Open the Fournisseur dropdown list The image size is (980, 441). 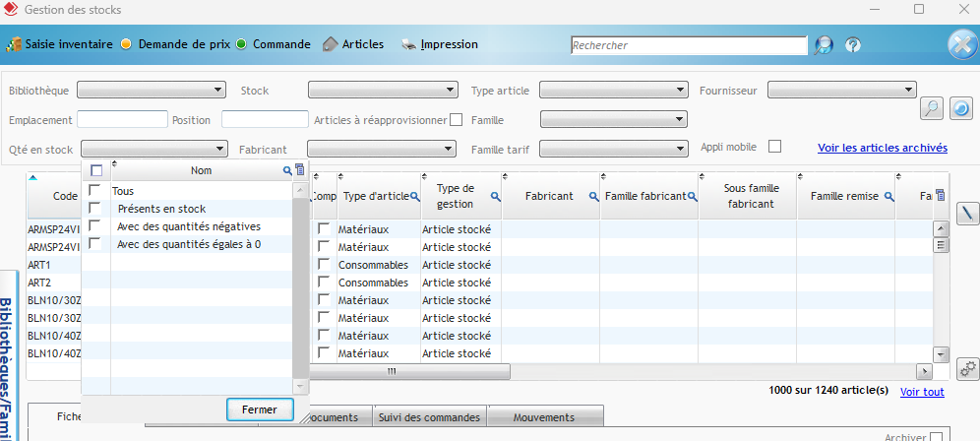pos(842,91)
